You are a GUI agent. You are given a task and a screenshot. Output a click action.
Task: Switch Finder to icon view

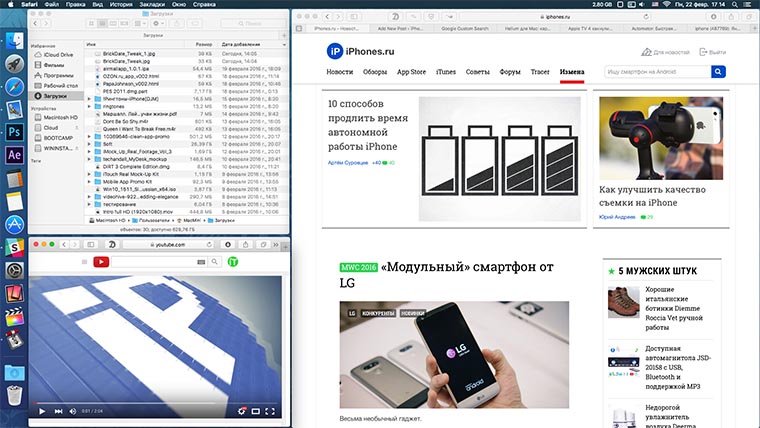tap(91, 23)
